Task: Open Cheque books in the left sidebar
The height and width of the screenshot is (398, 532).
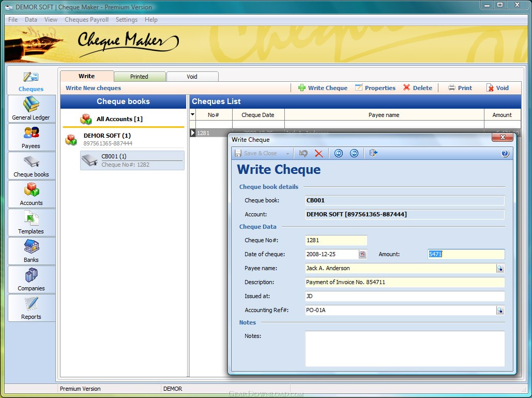Action: 31,166
